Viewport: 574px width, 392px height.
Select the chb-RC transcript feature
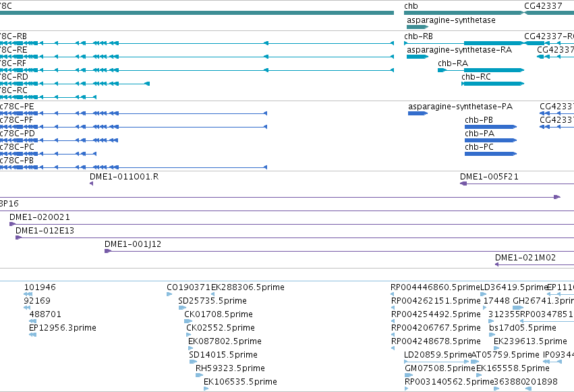tap(493, 84)
